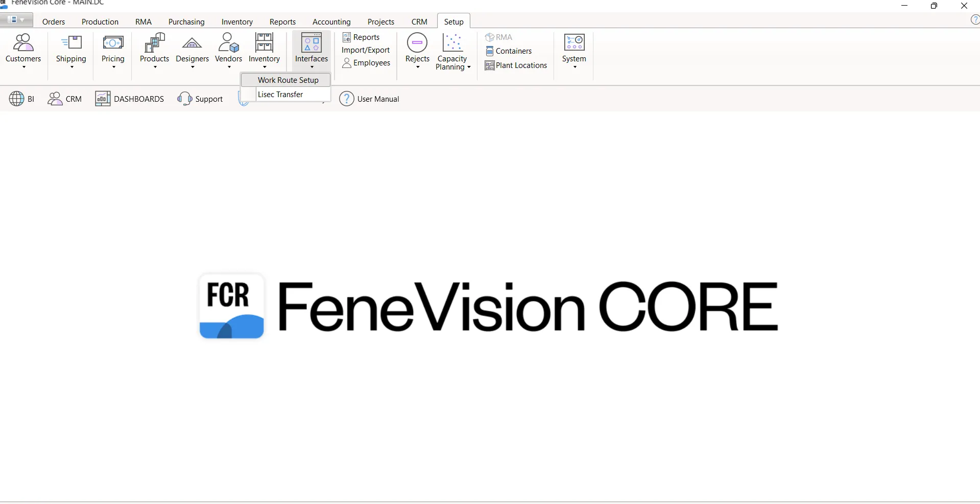
Task: Expand the Rejects dropdown arrow
Action: click(x=418, y=67)
